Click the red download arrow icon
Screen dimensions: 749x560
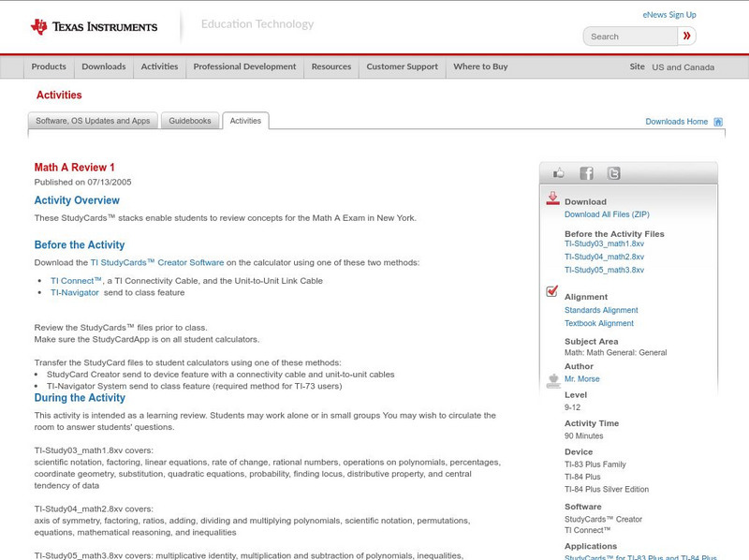pos(552,199)
